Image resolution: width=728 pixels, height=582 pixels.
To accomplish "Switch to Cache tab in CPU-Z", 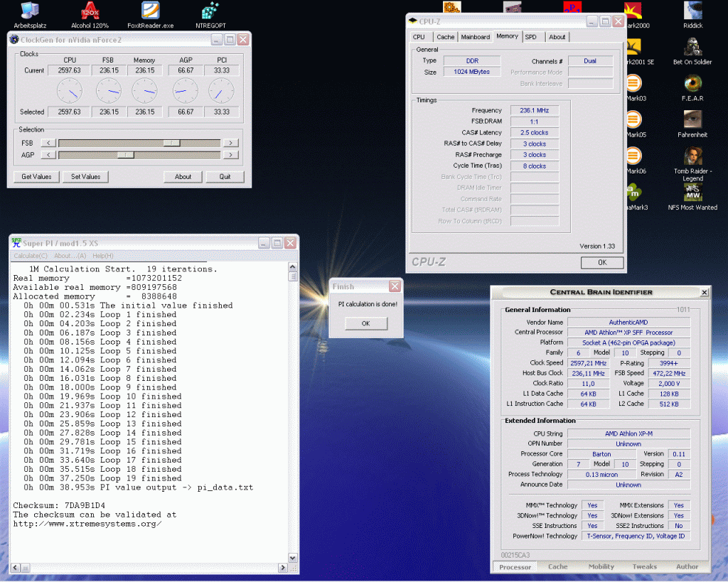I will [445, 37].
